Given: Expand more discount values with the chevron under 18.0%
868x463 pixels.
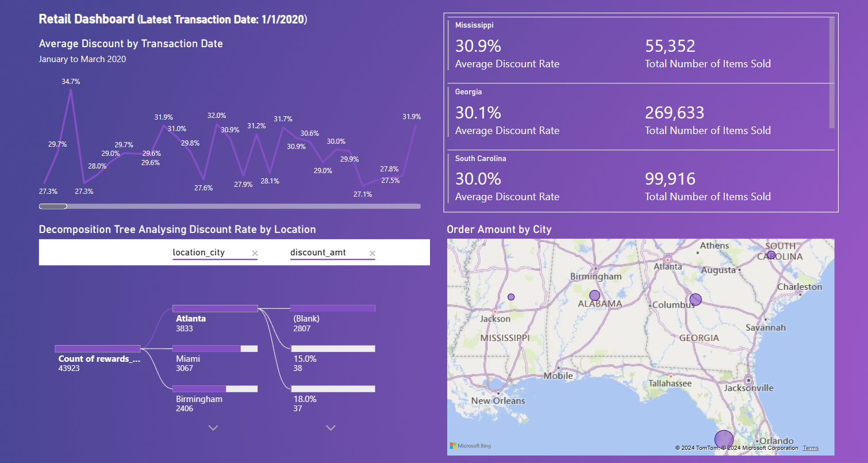Looking at the screenshot, I should point(331,427).
